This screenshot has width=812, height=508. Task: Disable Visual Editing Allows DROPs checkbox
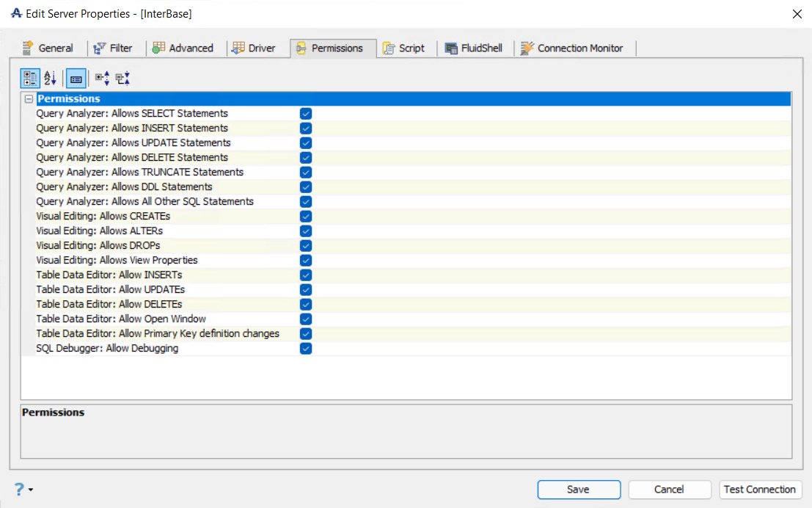tap(306, 246)
